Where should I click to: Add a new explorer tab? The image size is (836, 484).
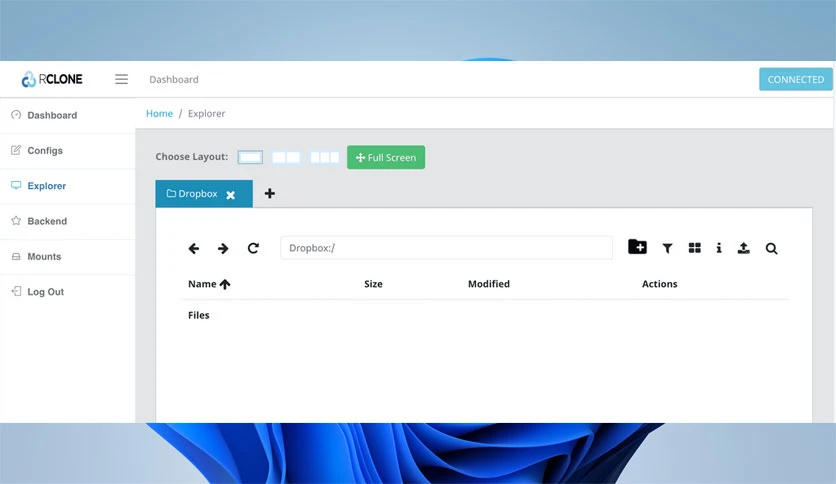click(270, 193)
